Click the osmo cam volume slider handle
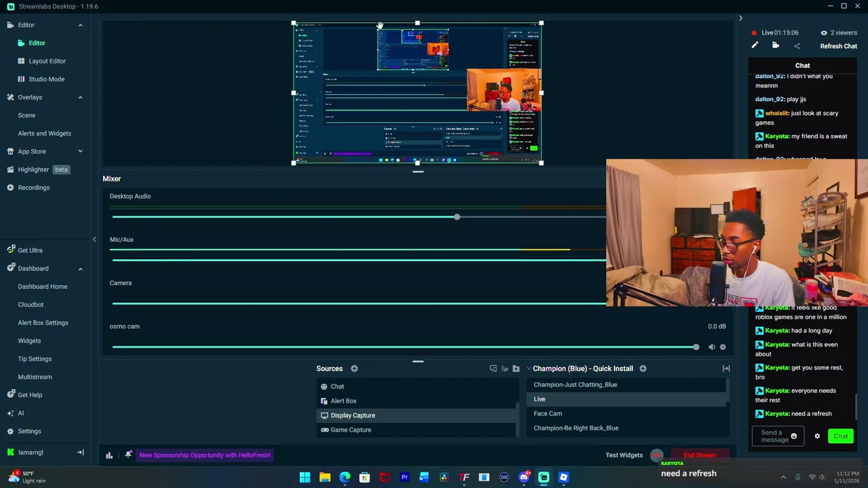 [696, 347]
